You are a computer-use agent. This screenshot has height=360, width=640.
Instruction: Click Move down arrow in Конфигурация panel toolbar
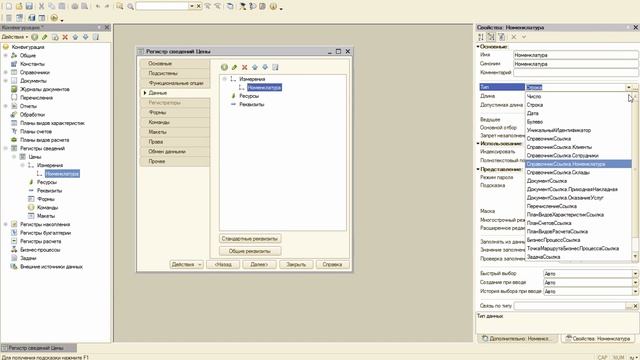(x=85, y=37)
